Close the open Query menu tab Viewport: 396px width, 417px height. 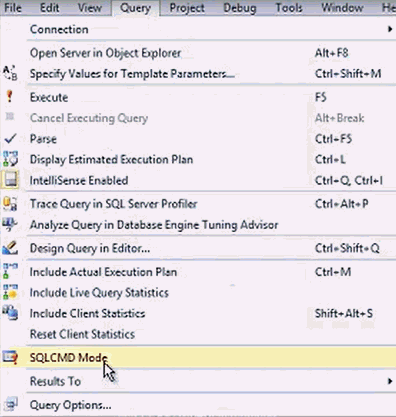(x=135, y=8)
